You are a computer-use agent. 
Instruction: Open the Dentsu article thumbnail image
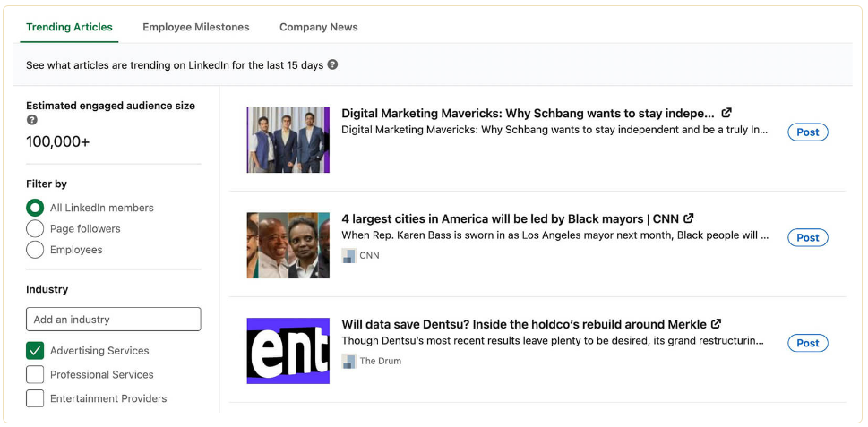(288, 350)
